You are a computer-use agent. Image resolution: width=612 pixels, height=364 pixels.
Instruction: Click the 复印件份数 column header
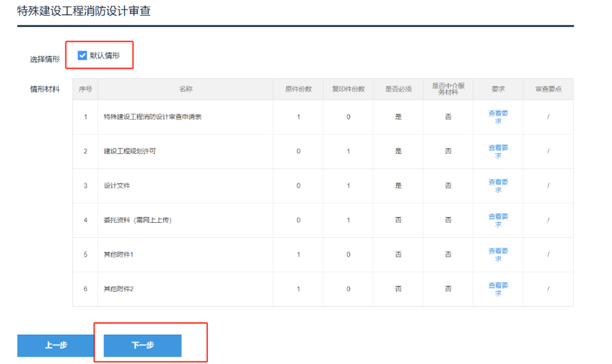click(348, 90)
